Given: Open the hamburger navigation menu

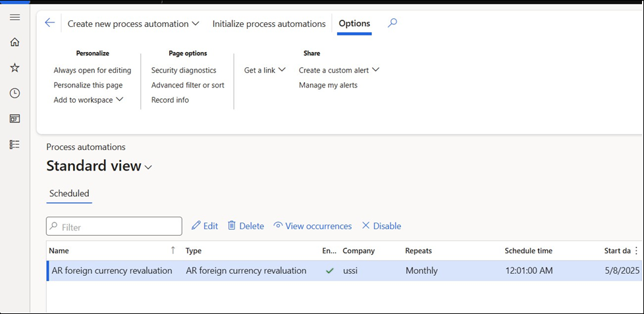Looking at the screenshot, I should tap(14, 17).
